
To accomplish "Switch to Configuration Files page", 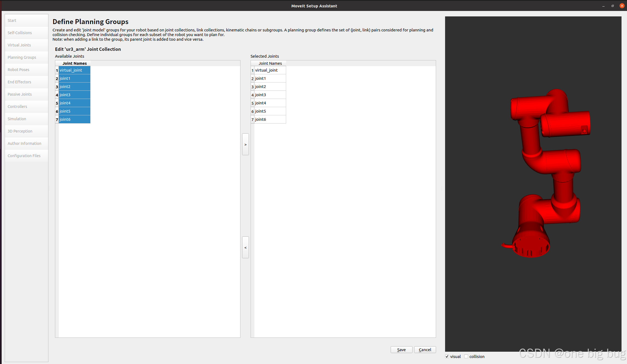I will click(x=24, y=156).
